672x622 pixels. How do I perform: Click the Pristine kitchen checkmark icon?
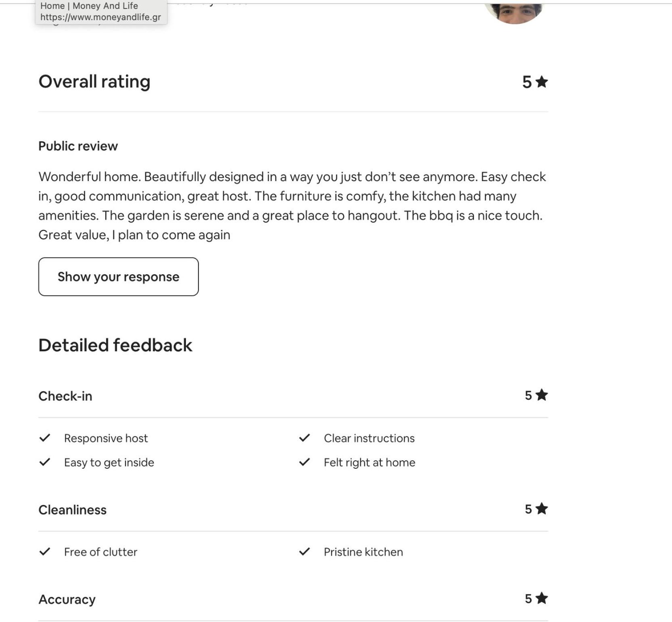click(305, 551)
